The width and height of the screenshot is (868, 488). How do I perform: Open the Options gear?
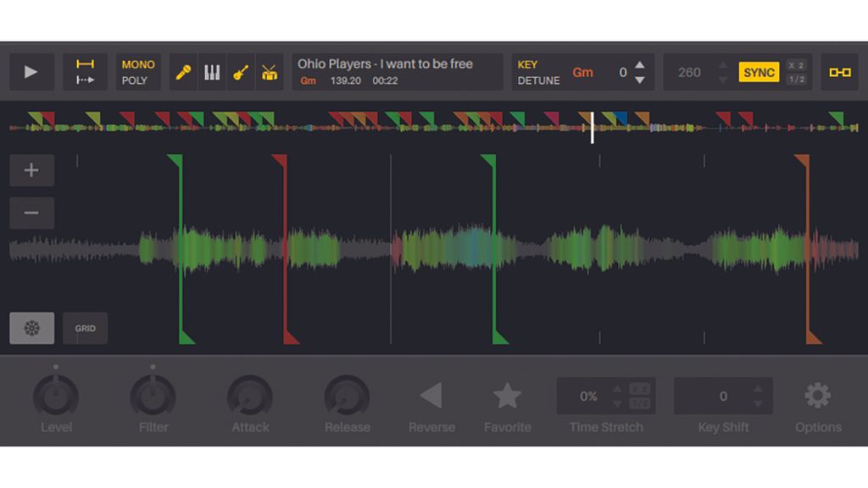817,395
